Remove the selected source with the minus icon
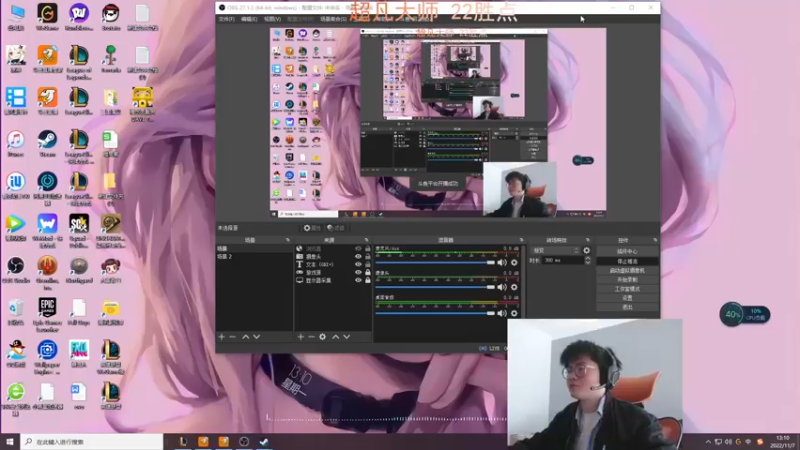The height and width of the screenshot is (450, 800). 311,337
